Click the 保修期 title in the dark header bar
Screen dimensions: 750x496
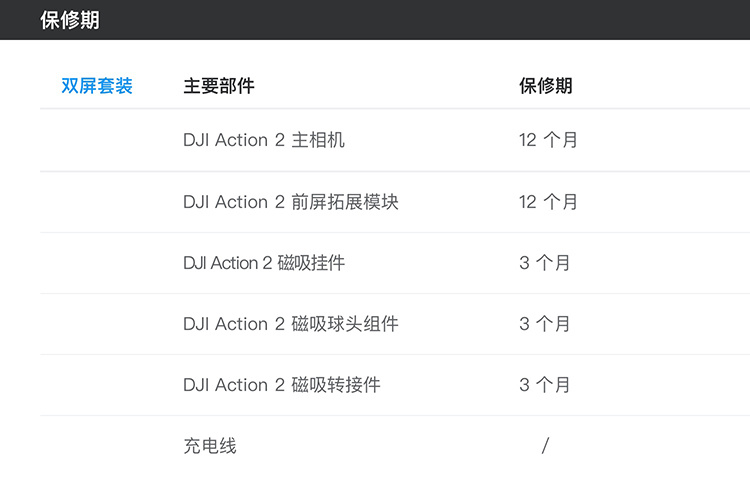(70, 20)
